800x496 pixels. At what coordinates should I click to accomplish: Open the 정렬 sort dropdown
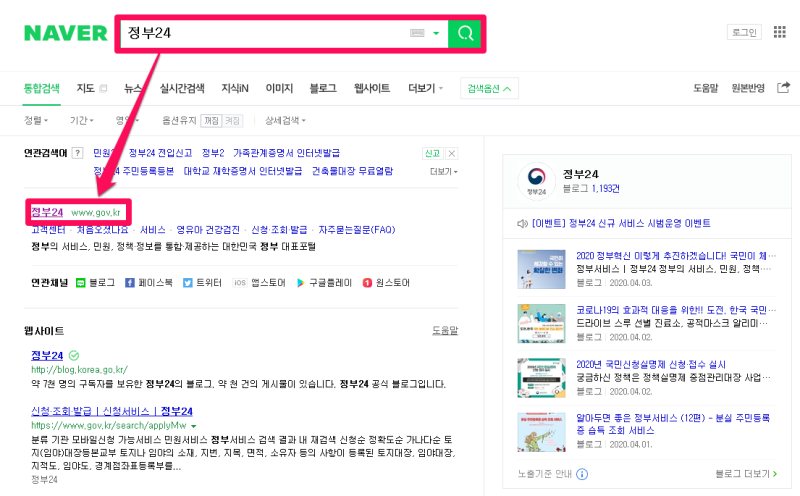36,120
